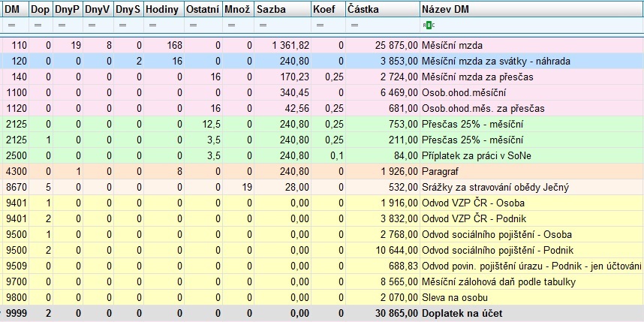
Task: Click the equals filter icon under Koef column
Action: point(318,26)
